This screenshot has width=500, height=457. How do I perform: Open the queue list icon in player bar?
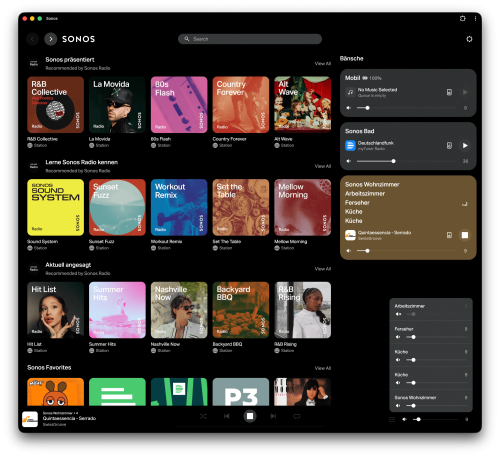click(x=392, y=419)
